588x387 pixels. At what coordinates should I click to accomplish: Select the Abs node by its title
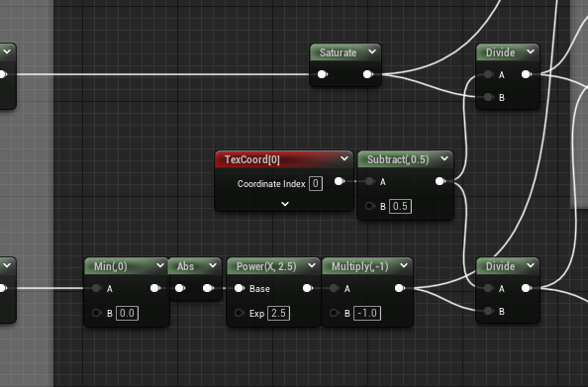(x=186, y=266)
